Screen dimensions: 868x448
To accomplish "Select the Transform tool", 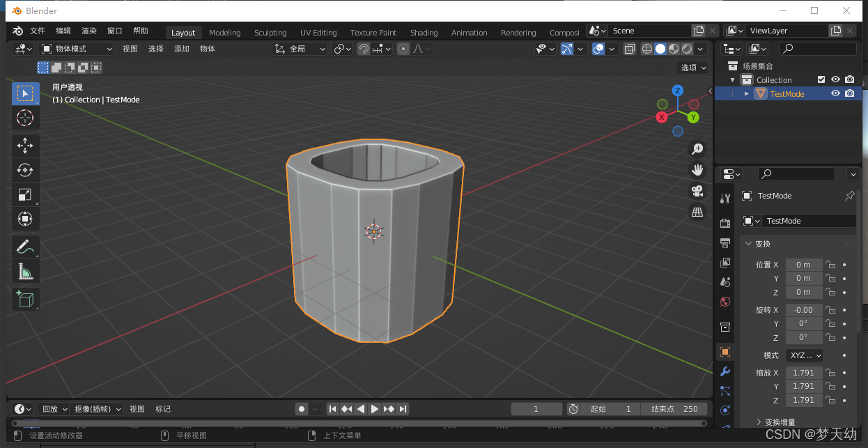I will [x=25, y=219].
